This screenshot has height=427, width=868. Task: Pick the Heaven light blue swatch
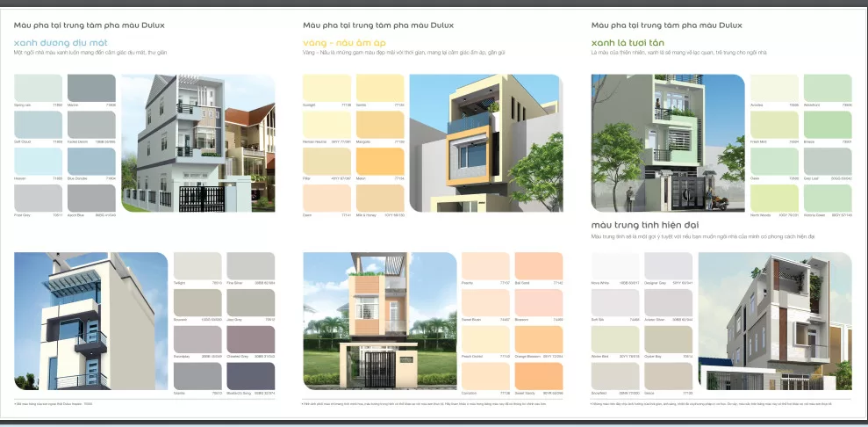coord(39,161)
